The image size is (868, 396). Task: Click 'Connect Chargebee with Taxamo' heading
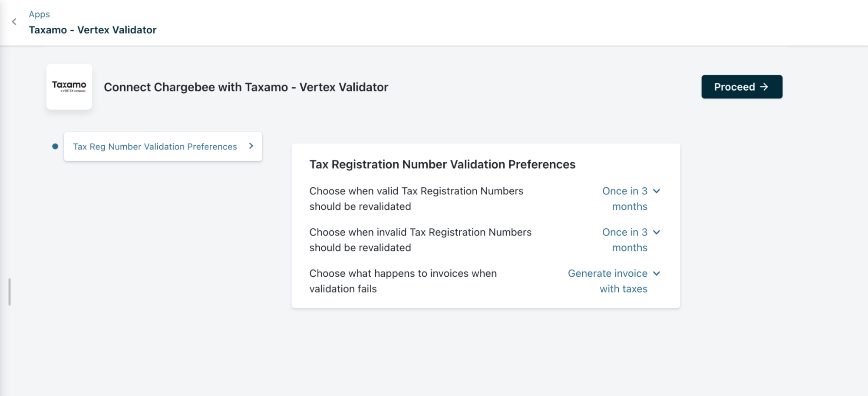tap(246, 87)
